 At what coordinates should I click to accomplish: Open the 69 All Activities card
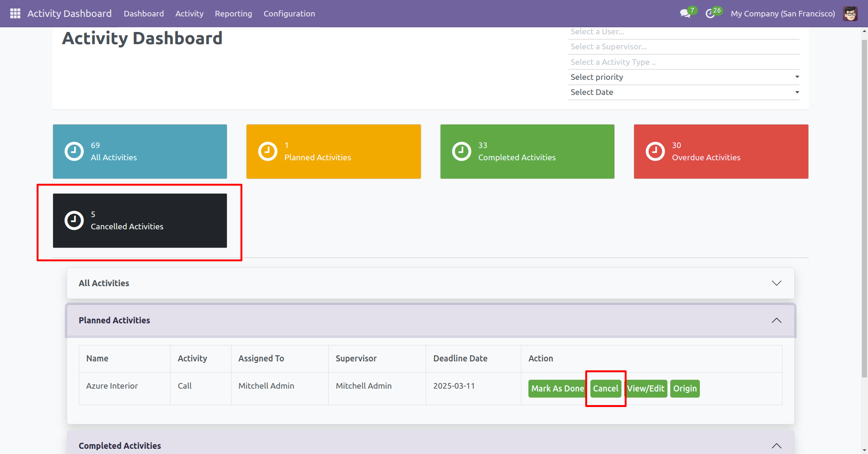coord(140,151)
